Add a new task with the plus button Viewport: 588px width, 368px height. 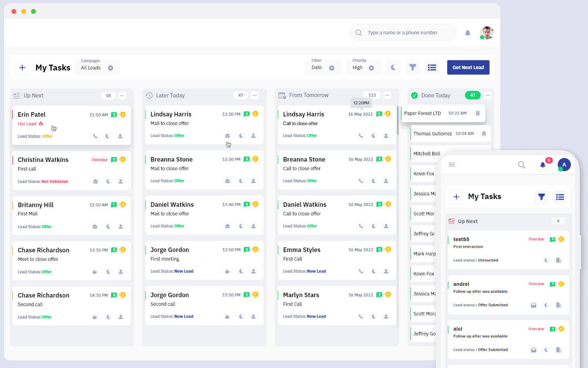tap(22, 67)
